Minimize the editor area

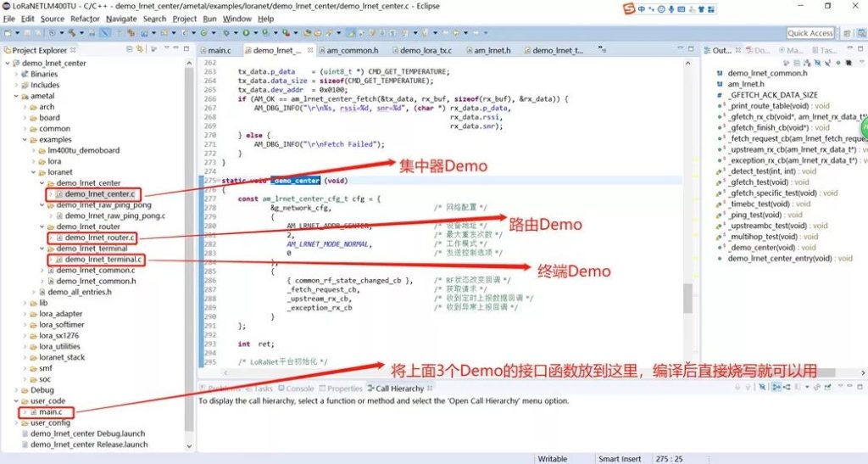pos(681,48)
